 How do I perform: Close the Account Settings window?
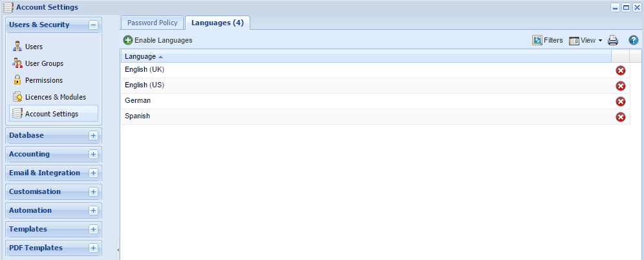(x=637, y=7)
